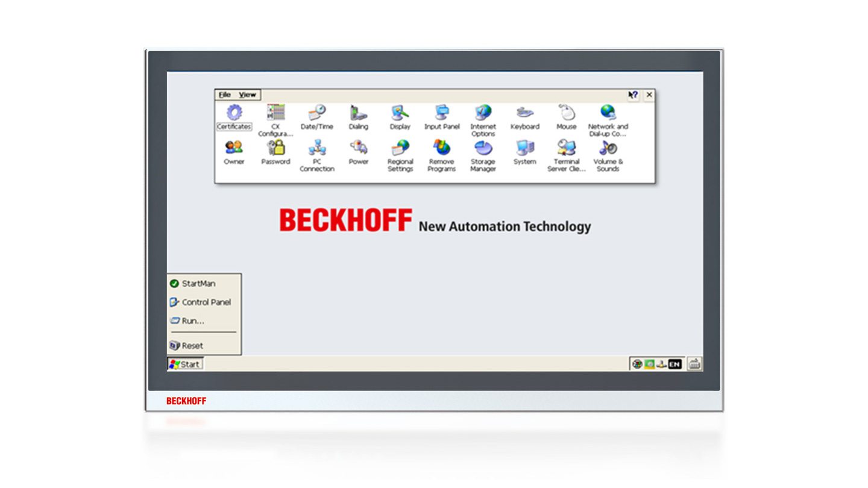Open the Certificates applet

click(x=234, y=117)
